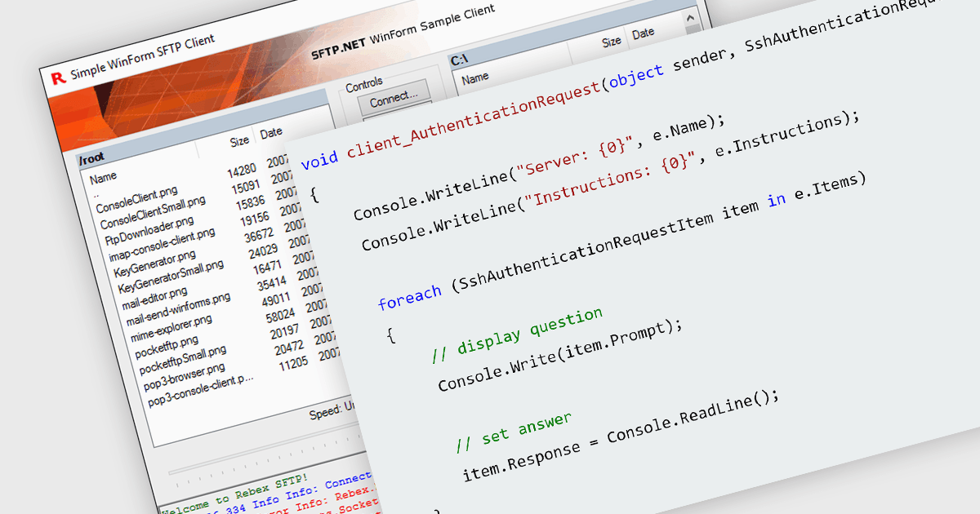Select ConsoleClientSmall.png file

click(x=152, y=211)
